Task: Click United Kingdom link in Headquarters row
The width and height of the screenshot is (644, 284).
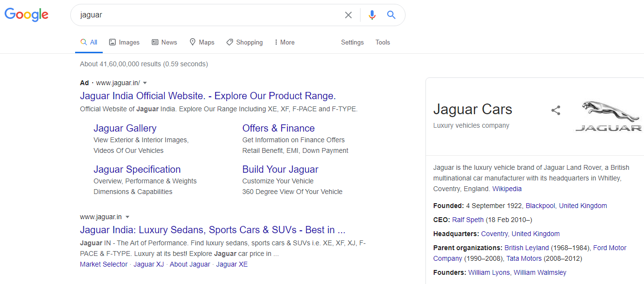Action: point(535,234)
